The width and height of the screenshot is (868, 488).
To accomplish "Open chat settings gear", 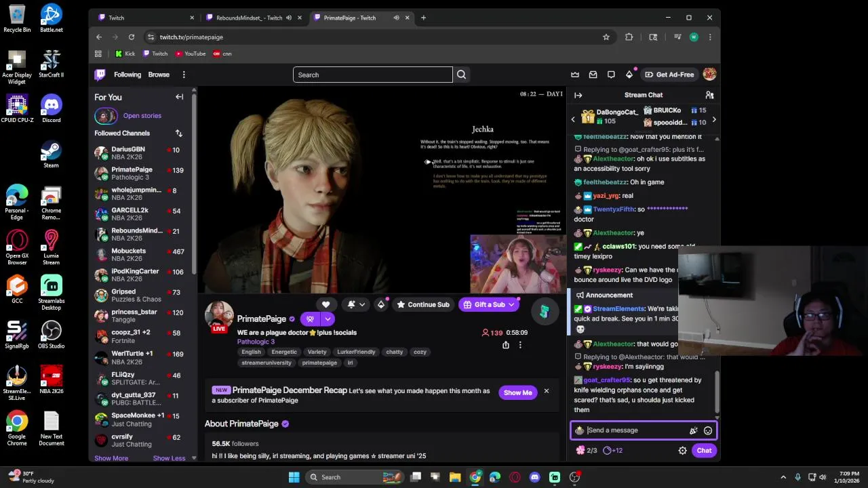I will tap(682, 451).
